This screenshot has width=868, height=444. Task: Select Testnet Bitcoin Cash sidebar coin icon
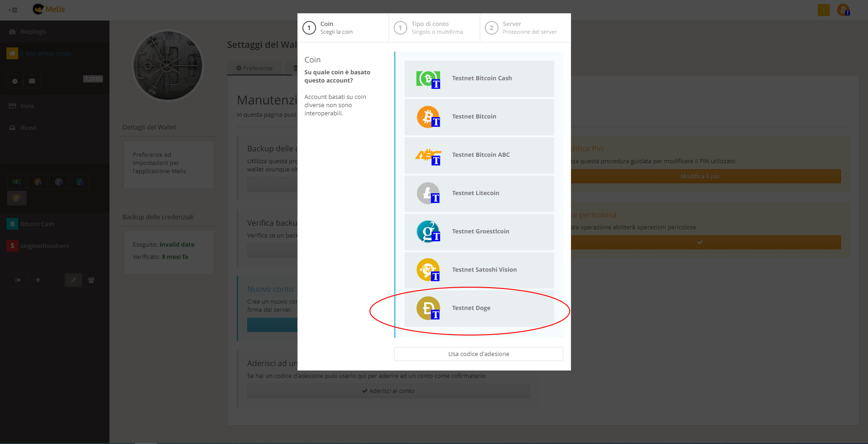point(17,182)
